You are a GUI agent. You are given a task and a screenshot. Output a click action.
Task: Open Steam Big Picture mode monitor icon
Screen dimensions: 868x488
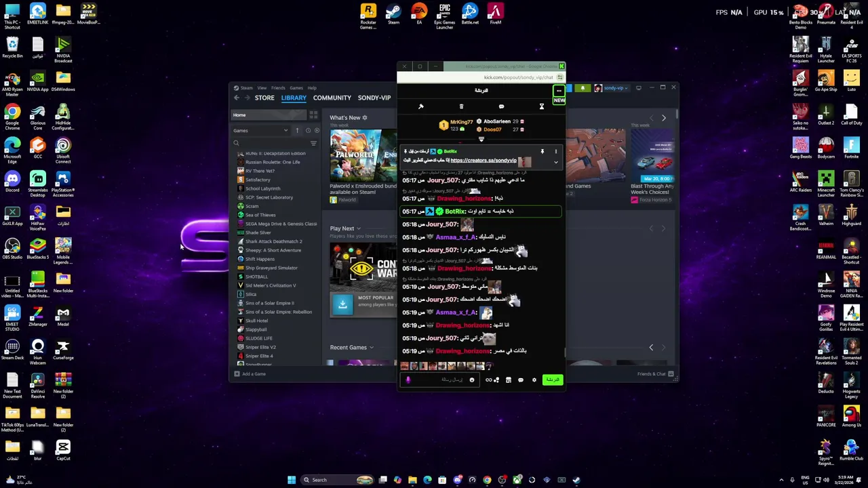click(638, 88)
